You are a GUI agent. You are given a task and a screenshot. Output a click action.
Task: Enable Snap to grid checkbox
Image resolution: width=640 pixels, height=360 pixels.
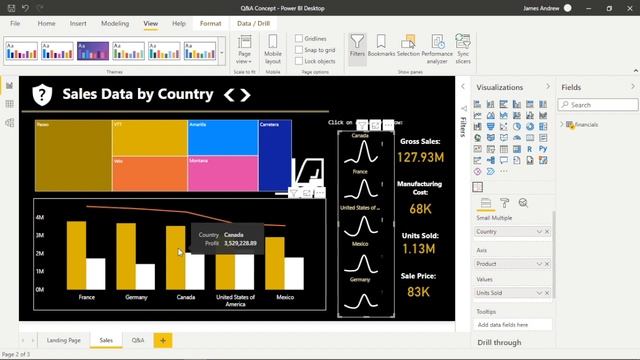[299, 50]
